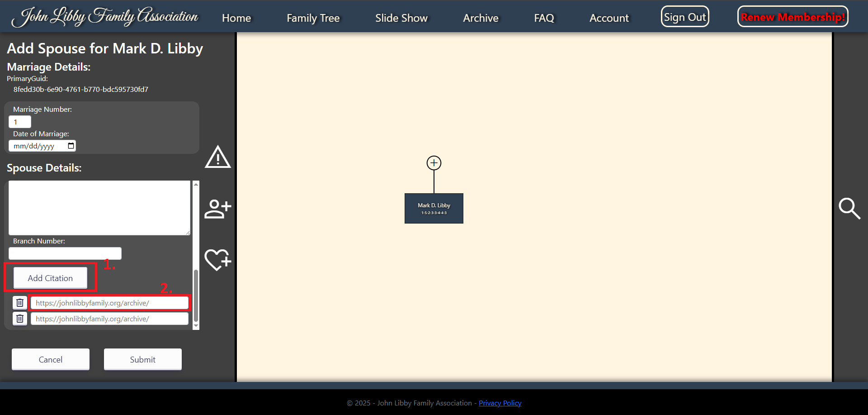
Task: Click the large spouse details text area
Action: [x=99, y=208]
